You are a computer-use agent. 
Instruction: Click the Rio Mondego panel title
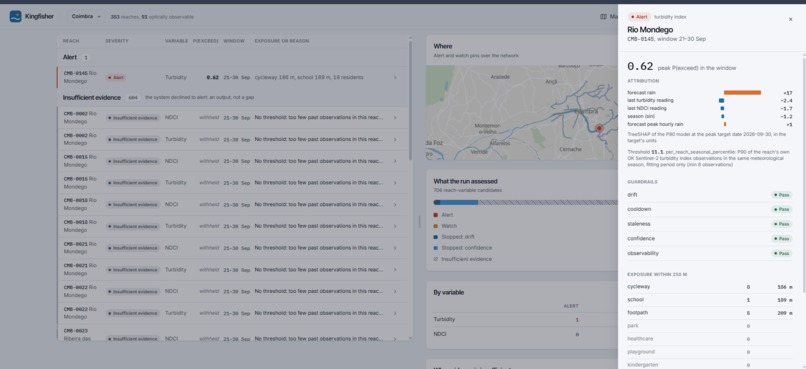click(650, 30)
